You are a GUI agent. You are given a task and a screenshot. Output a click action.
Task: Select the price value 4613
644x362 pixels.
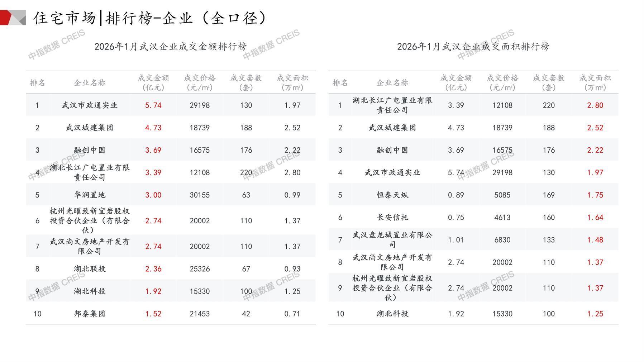[502, 217]
